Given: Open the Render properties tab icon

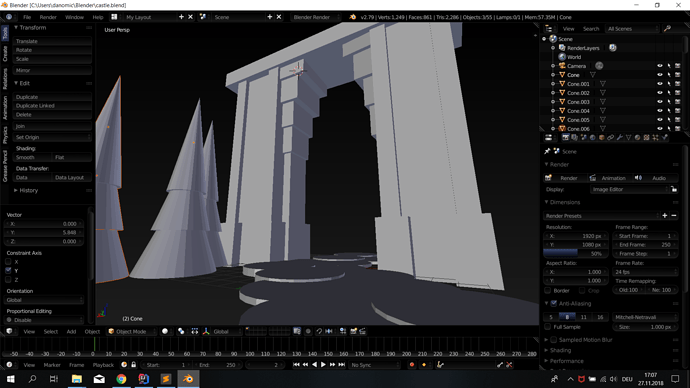Looking at the screenshot, I should click(x=565, y=138).
